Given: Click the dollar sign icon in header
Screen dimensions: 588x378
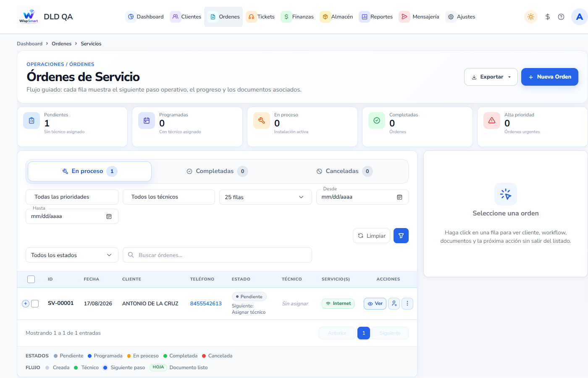Looking at the screenshot, I should point(548,17).
